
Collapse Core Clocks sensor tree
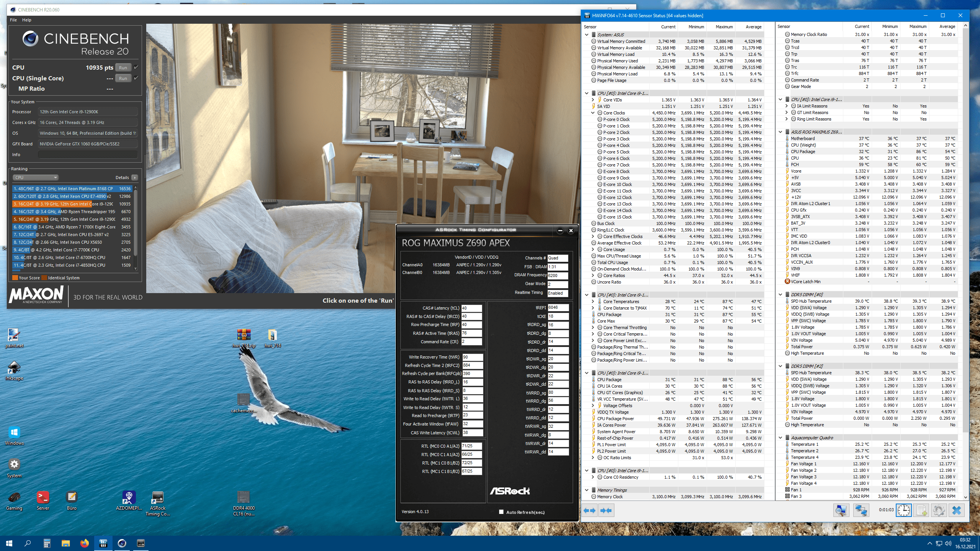coord(593,113)
